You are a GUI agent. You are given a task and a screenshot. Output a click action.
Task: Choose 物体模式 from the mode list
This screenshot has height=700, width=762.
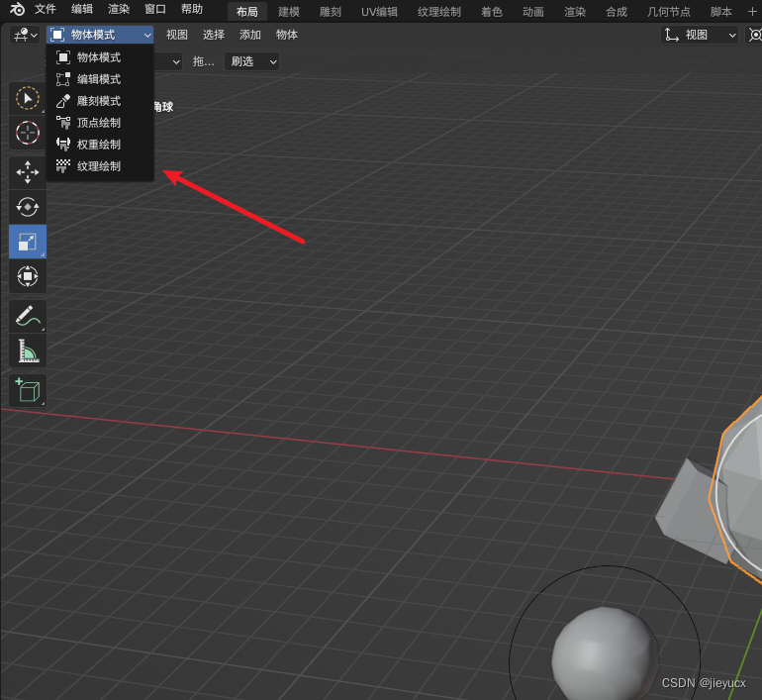(100, 57)
